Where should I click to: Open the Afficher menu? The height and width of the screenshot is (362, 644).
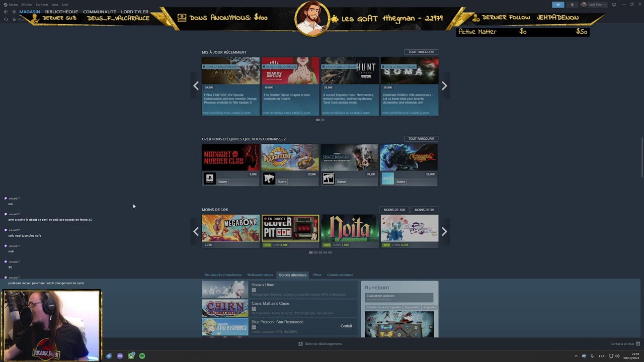pyautogui.click(x=27, y=5)
